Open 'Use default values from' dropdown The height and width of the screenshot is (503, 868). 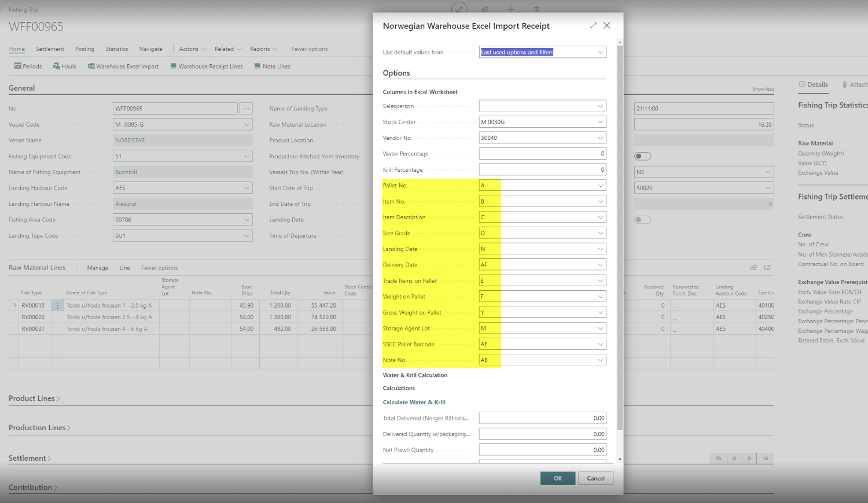click(x=600, y=52)
